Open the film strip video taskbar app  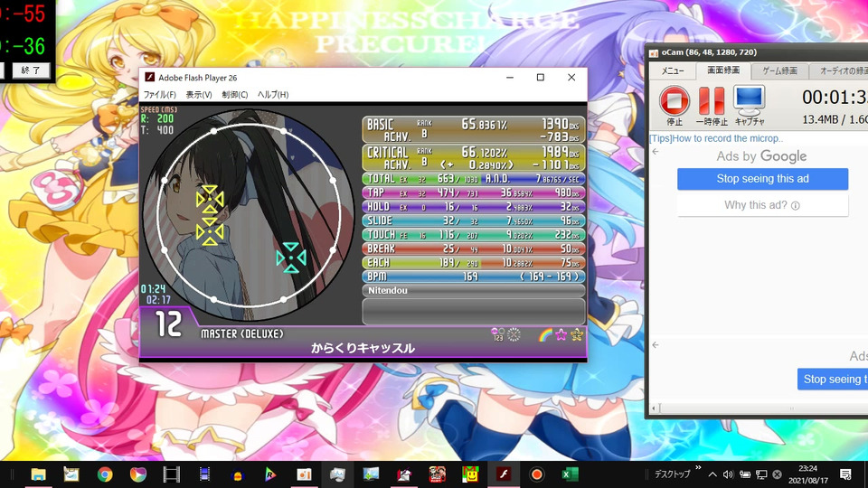tap(171, 474)
